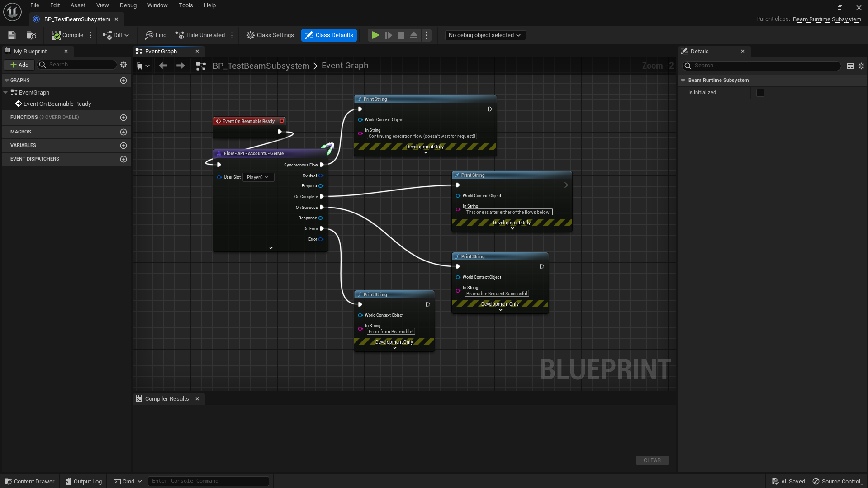
Task: Click the Browse to asset icon
Action: pos(31,35)
